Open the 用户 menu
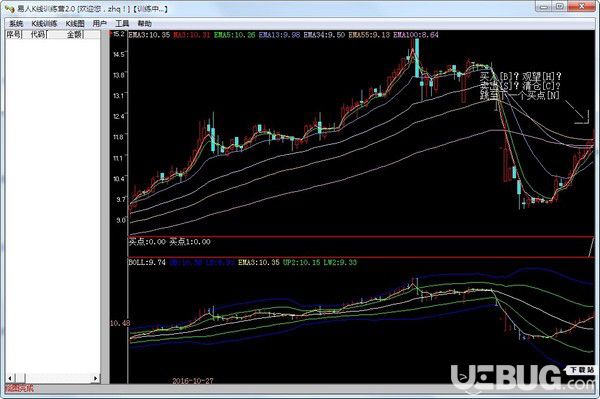 tap(99, 23)
